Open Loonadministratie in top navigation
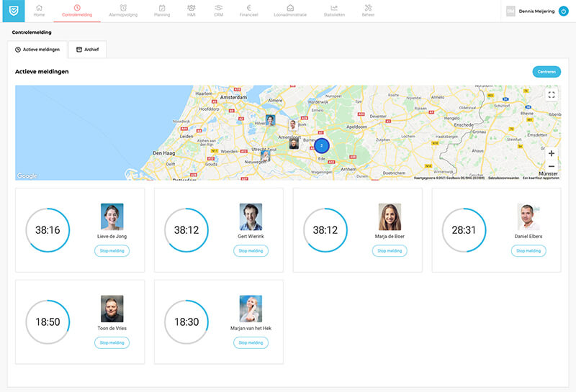This screenshot has height=392, width=576. (x=289, y=11)
